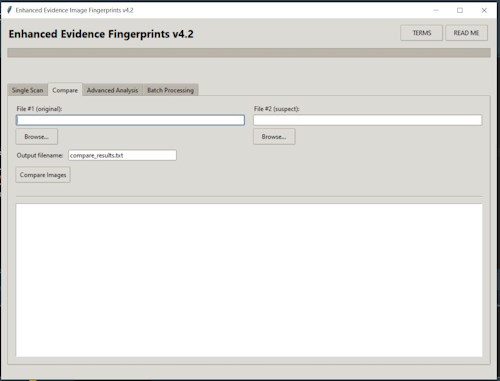Screen dimensions: 500x381
Task: Go to the Batch Processing tab
Action: click(x=170, y=90)
